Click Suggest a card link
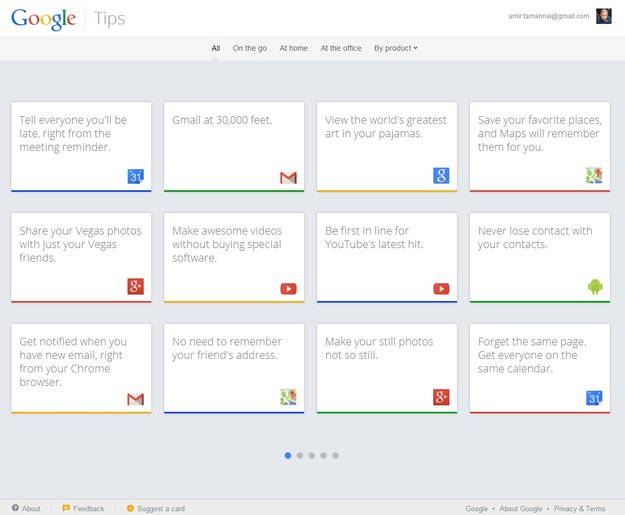 point(156,508)
